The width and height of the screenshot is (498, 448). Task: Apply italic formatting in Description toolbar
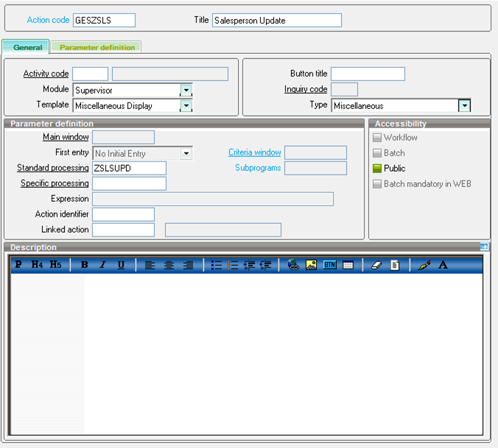click(x=102, y=265)
